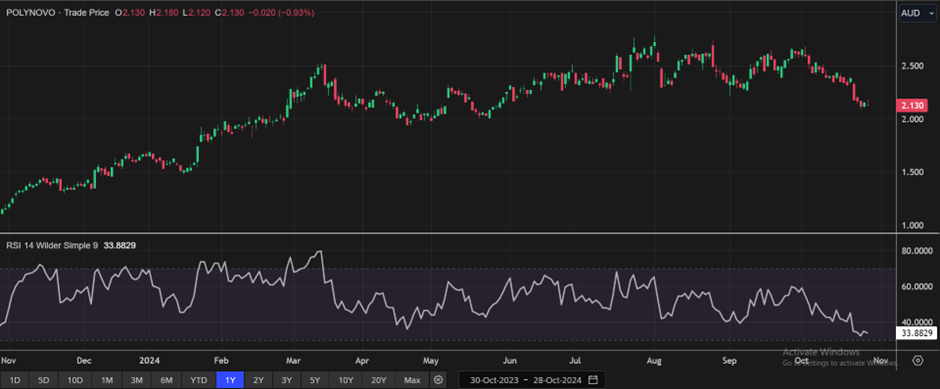
Task: Select the 1D time range
Action: (16, 380)
